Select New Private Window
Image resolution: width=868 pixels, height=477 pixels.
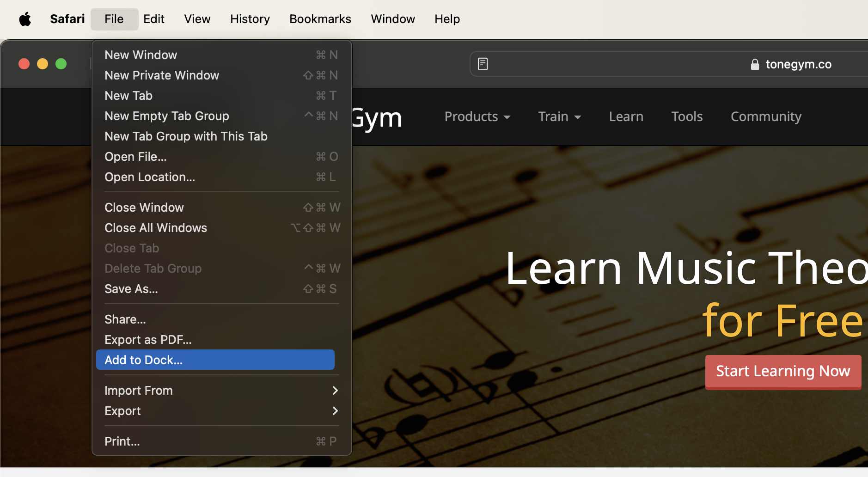pos(162,75)
